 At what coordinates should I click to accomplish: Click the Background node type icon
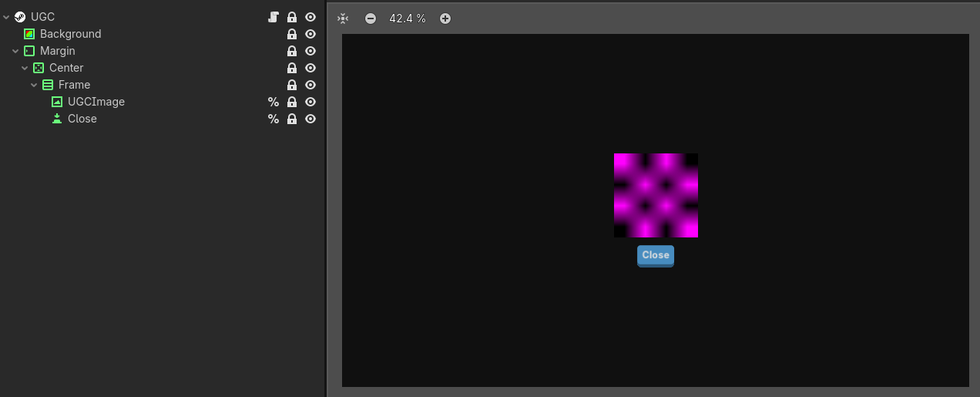pyautogui.click(x=29, y=34)
